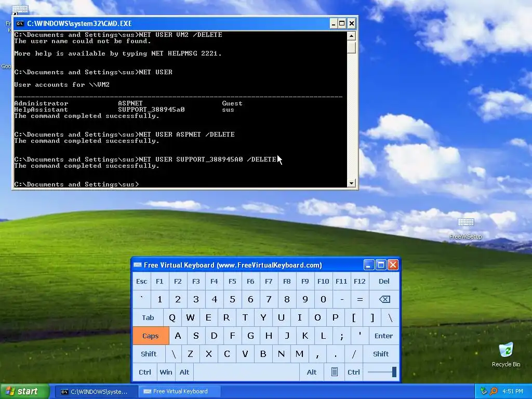Click the context menu key on keyboard

[x=334, y=372]
